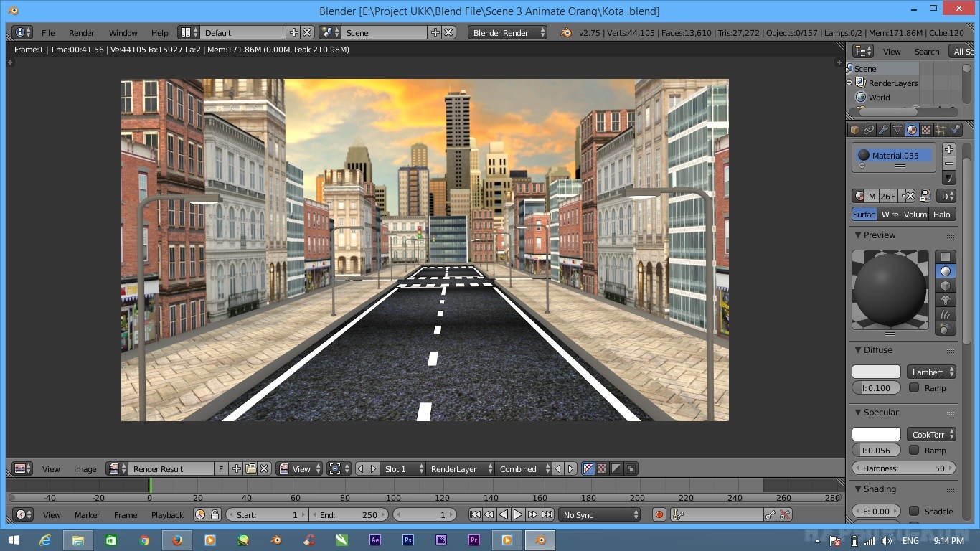The width and height of the screenshot is (980, 551).
Task: Add a material slot with the plus button
Action: click(948, 149)
